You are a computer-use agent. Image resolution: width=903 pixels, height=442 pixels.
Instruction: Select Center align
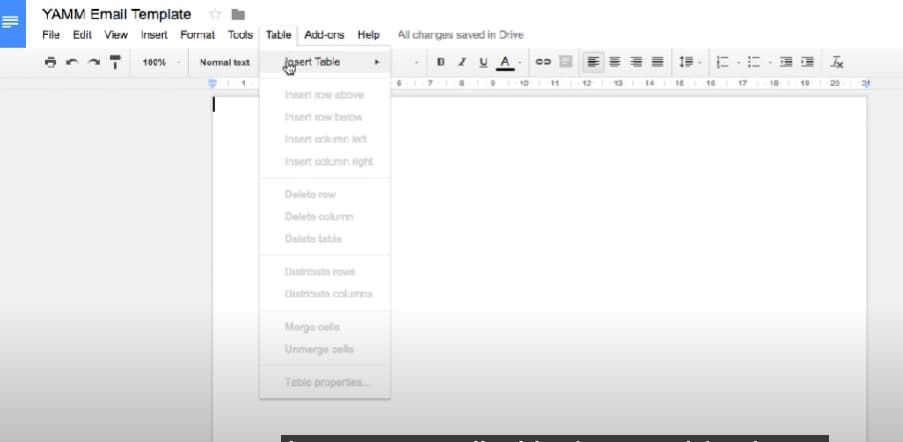[x=615, y=62]
